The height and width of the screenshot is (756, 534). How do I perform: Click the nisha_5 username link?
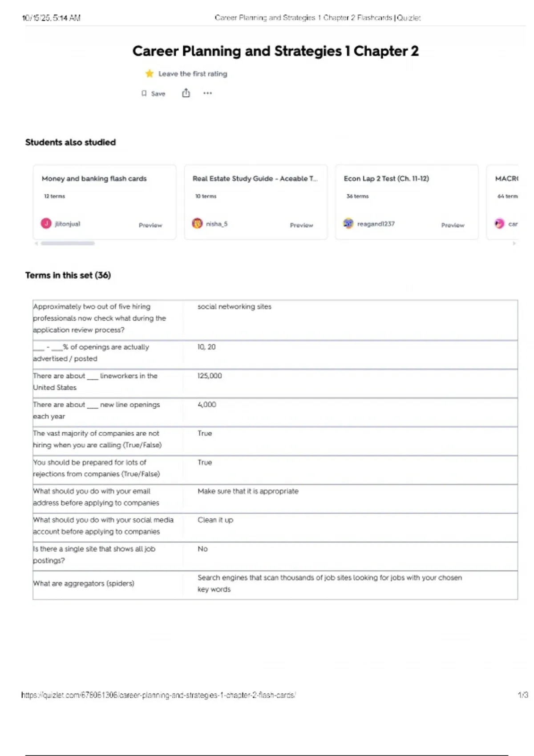click(217, 224)
